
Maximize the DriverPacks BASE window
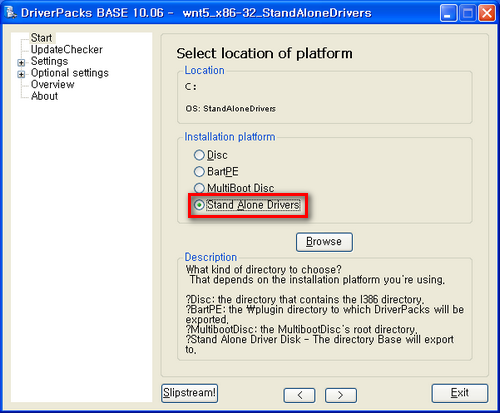468,13
